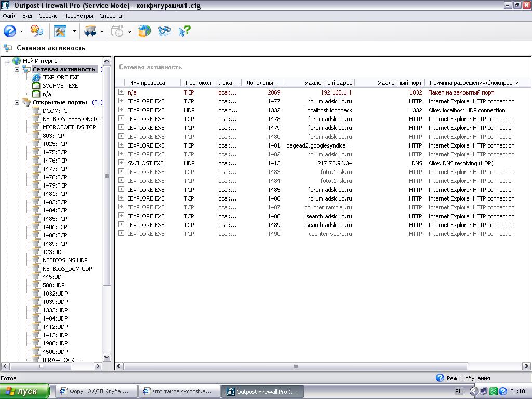The image size is (532, 399).
Task: Expand the IEXPLORE.EXE port 1490 row
Action: click(x=121, y=233)
